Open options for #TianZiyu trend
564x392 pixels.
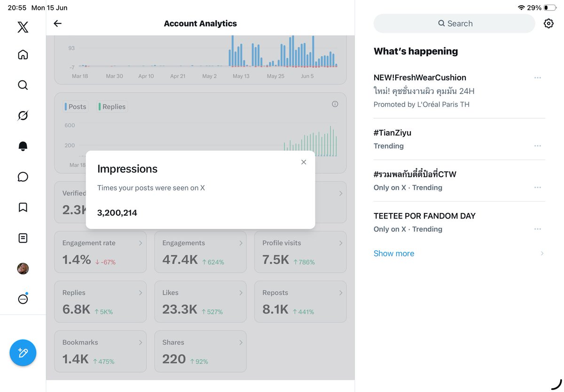pyautogui.click(x=538, y=146)
